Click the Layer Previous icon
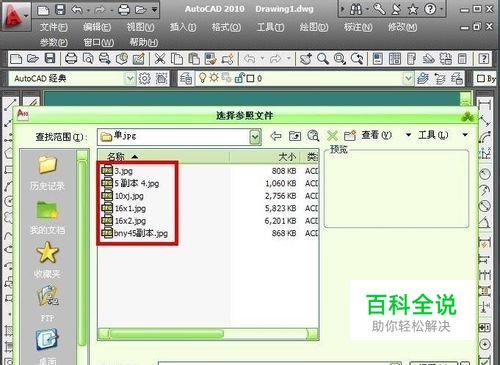The height and width of the screenshot is (365, 500). coord(440,79)
